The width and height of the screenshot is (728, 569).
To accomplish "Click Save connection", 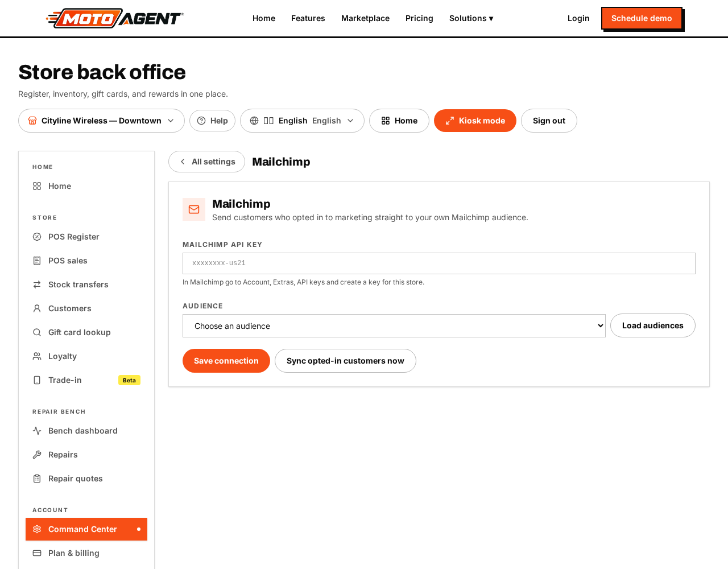I will 226,361.
